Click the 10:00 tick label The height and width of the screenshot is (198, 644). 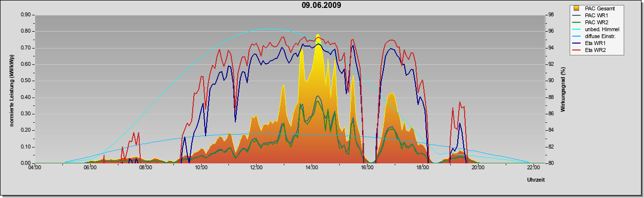coord(201,169)
